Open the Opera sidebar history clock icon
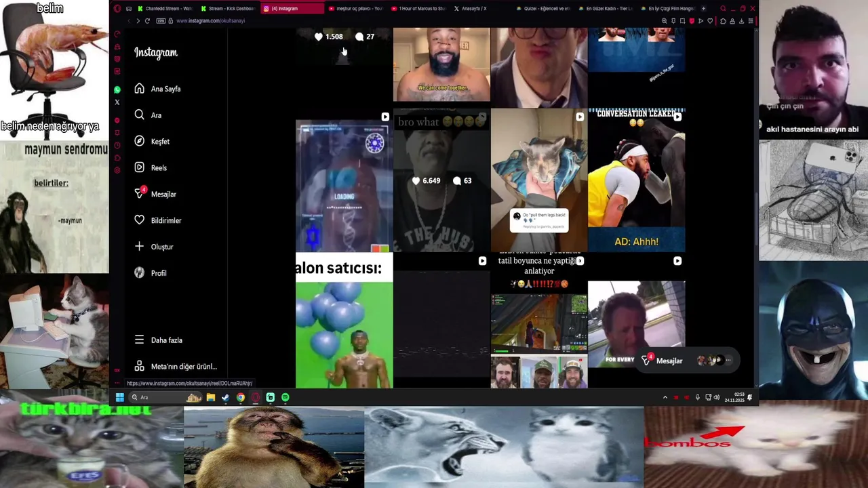 (117, 145)
